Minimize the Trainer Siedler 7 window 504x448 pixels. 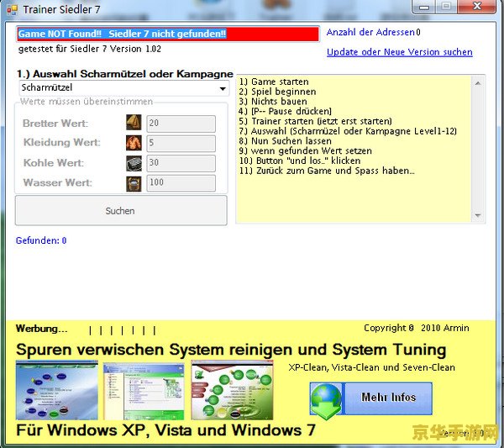[424, 7]
